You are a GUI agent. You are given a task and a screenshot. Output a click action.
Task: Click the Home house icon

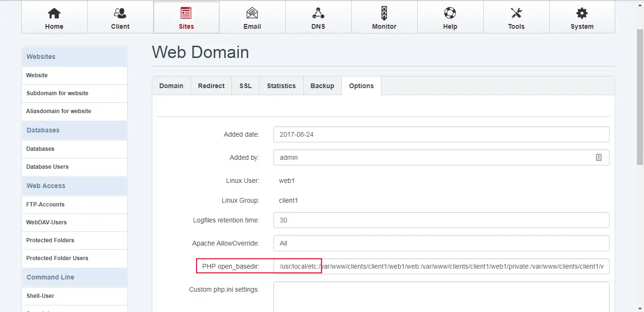pyautogui.click(x=54, y=13)
